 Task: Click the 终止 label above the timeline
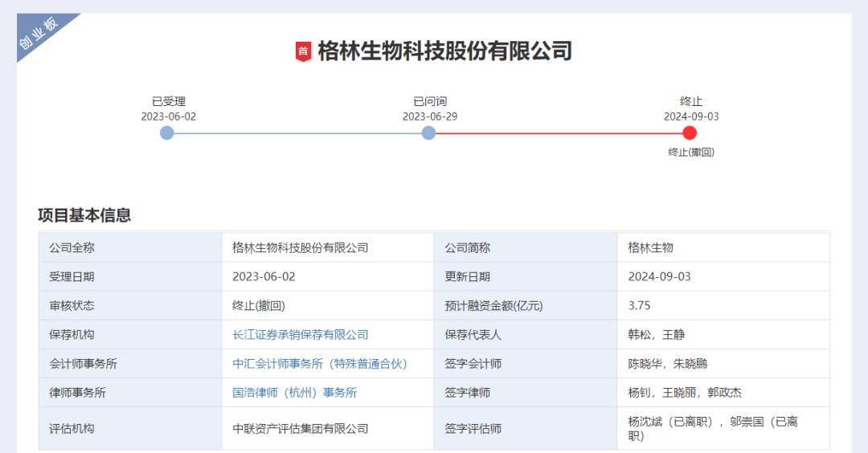(691, 101)
